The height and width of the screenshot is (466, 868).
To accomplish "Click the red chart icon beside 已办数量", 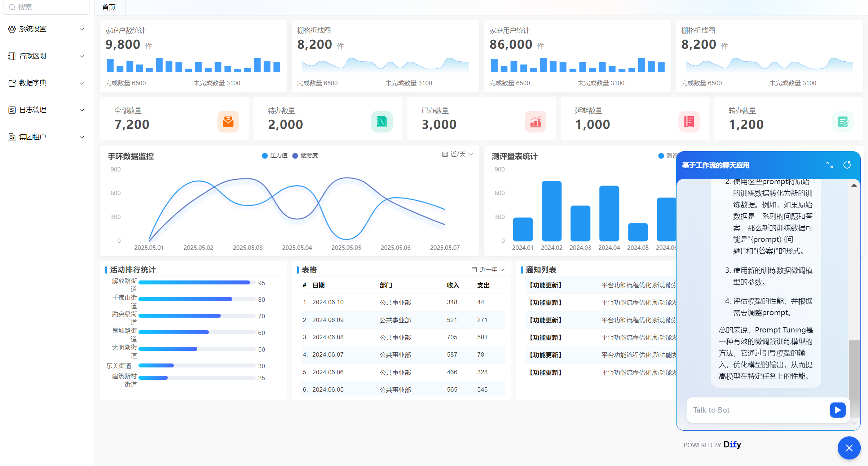I will click(x=535, y=122).
